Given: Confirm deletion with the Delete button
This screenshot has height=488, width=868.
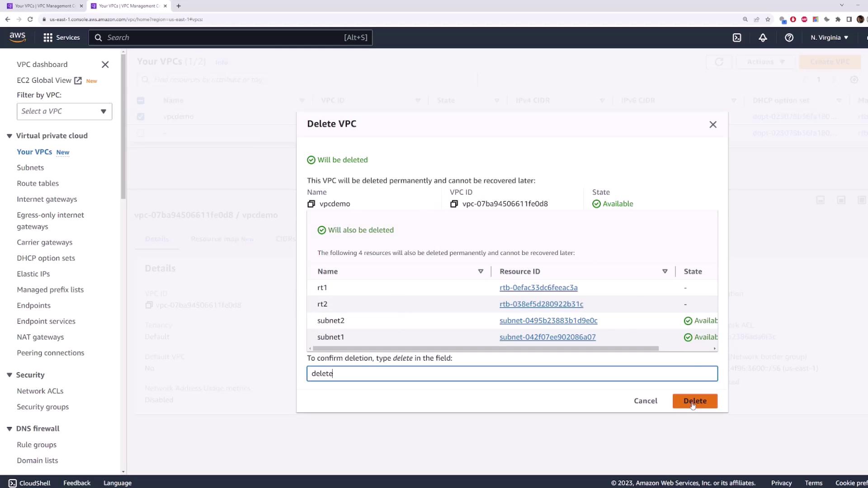Looking at the screenshot, I should [695, 401].
